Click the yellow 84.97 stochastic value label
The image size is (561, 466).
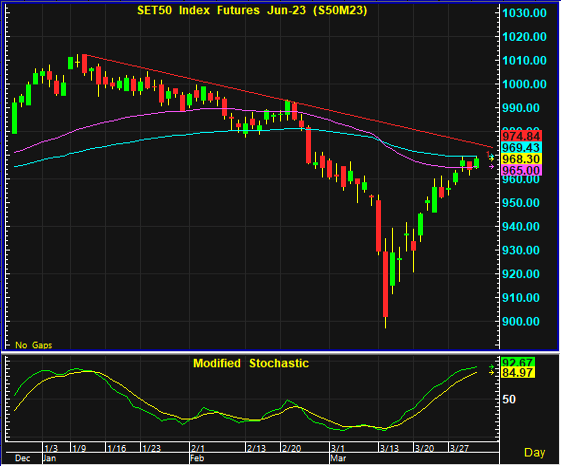click(x=518, y=373)
